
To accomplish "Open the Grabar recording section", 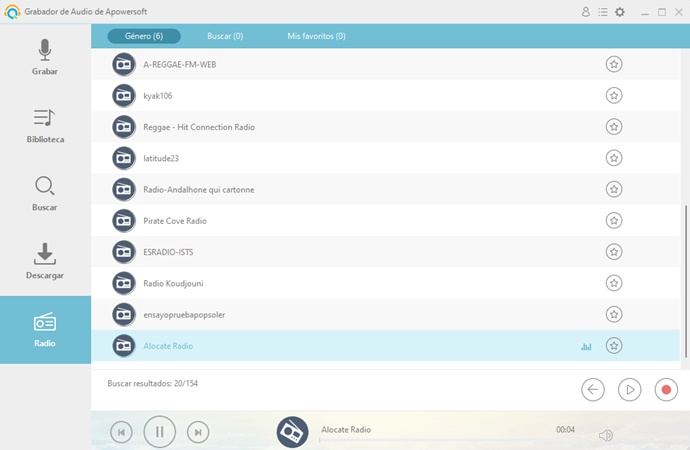I will (45, 58).
